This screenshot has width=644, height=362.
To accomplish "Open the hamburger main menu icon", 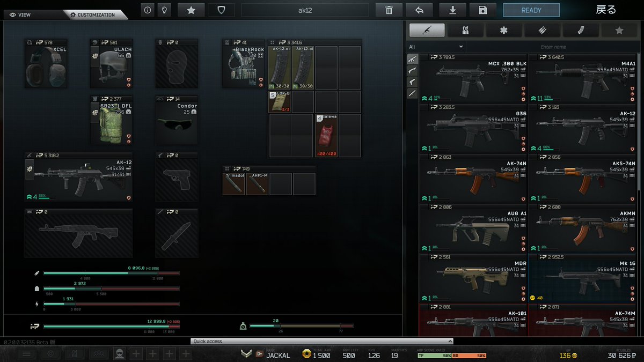I will click(x=26, y=354).
